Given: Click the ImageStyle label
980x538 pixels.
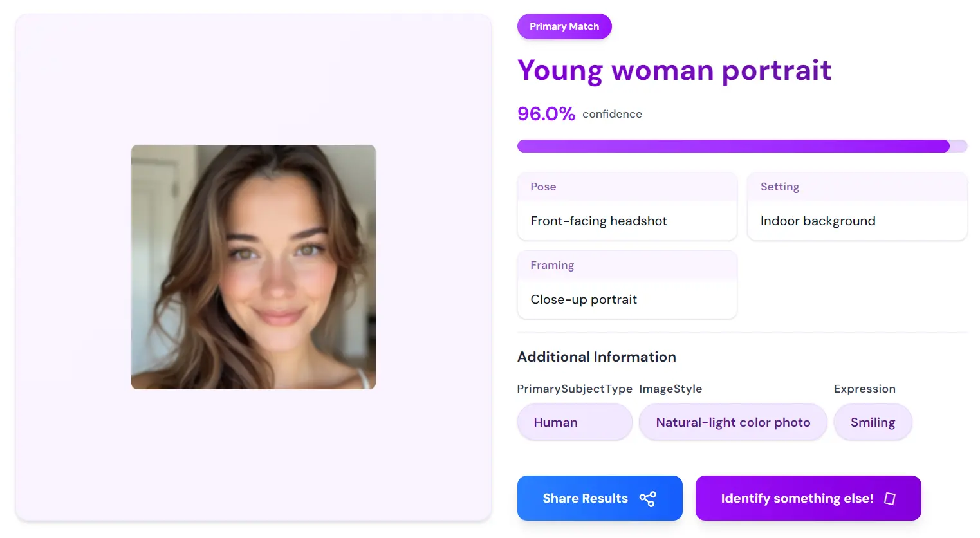Looking at the screenshot, I should [x=670, y=389].
